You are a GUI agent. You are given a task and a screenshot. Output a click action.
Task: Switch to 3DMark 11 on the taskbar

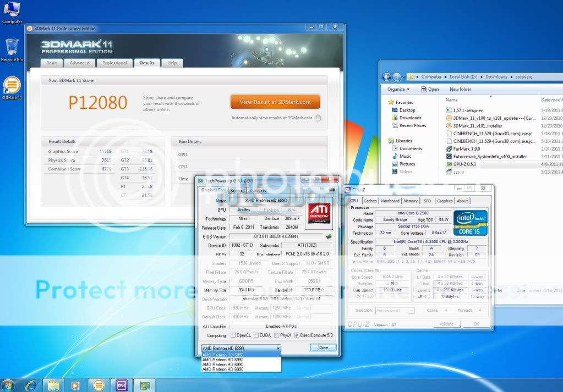pyautogui.click(x=99, y=385)
